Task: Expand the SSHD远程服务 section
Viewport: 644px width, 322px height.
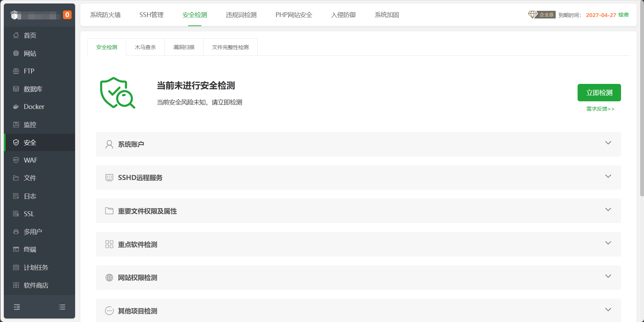Action: [x=608, y=176]
